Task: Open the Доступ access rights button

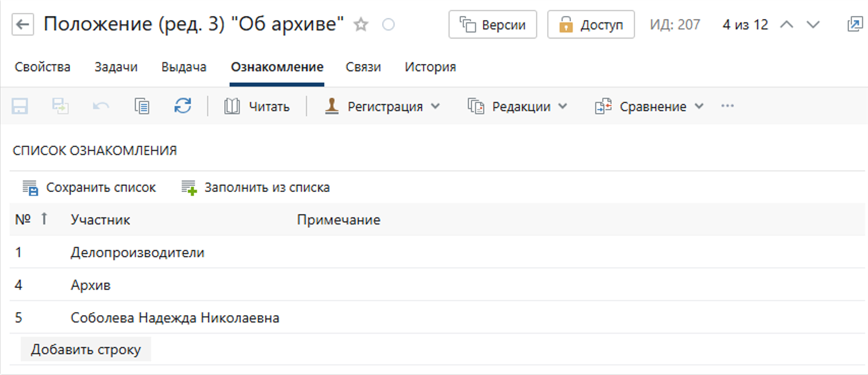Action: click(591, 25)
